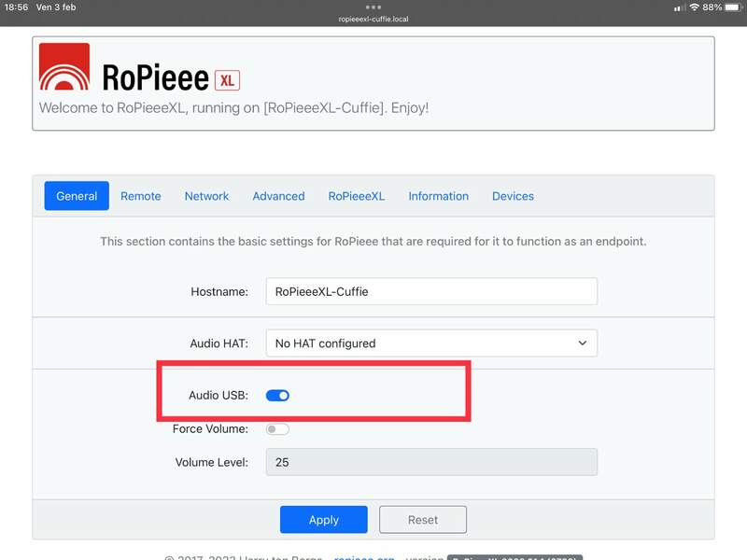Click the Reset button

point(423,520)
